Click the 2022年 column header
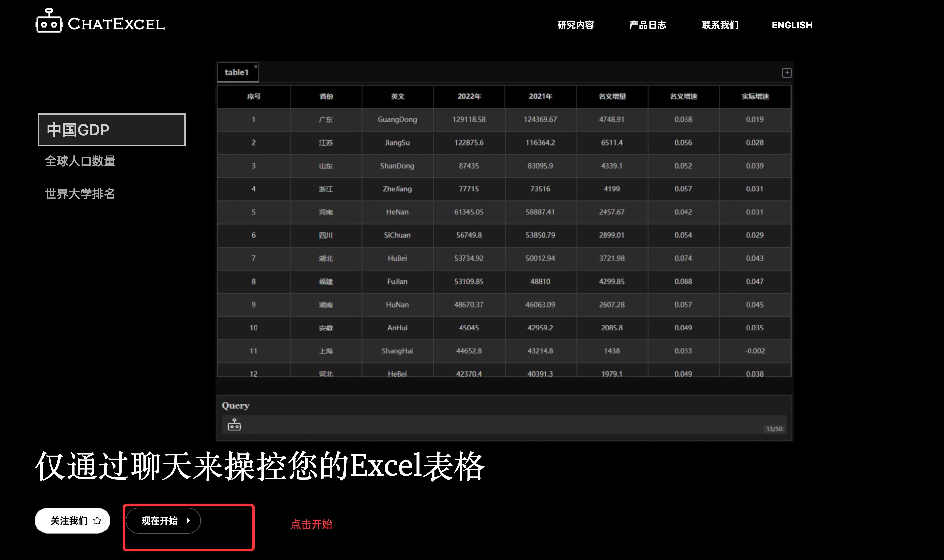 [469, 96]
